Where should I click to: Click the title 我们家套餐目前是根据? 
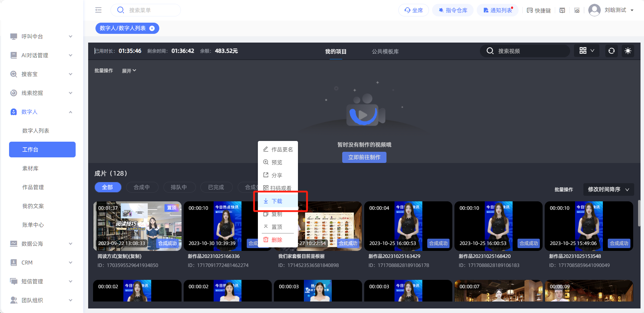[301, 256]
